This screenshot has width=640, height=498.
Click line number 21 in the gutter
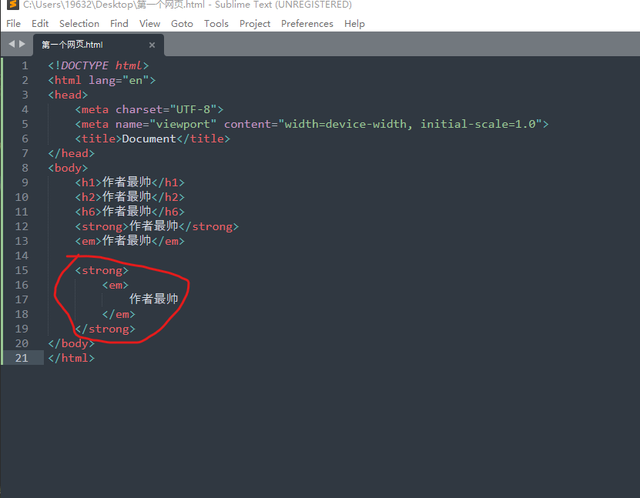point(22,358)
